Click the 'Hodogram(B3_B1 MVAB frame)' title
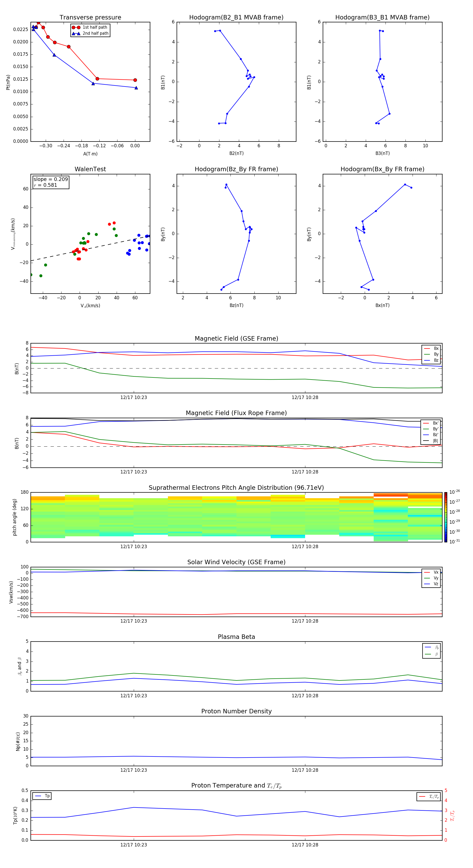The image size is (473, 868). pos(382,18)
